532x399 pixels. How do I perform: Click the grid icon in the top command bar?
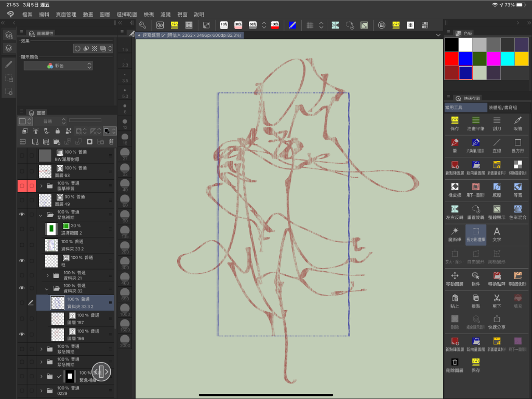tap(310, 25)
